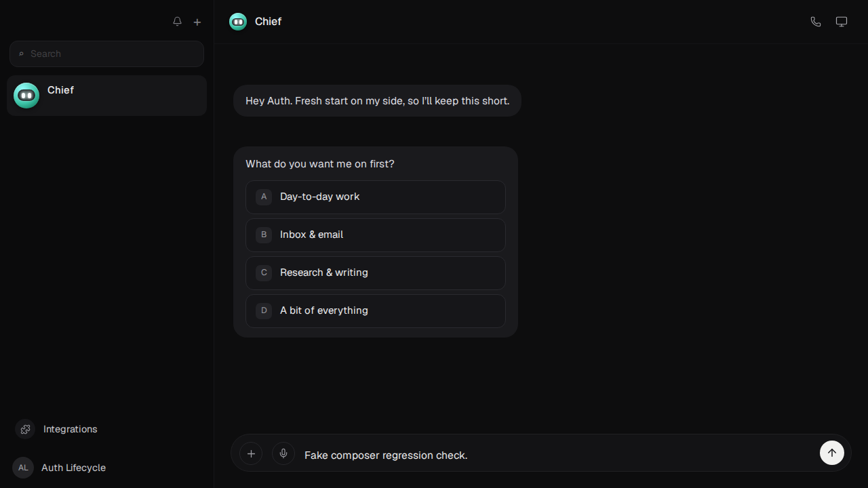
Task: Click the Chief title in chat header
Action: coord(268,22)
